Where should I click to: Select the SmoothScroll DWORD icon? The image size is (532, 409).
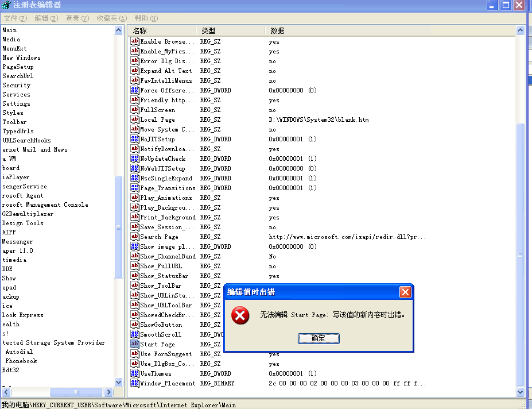[135, 334]
